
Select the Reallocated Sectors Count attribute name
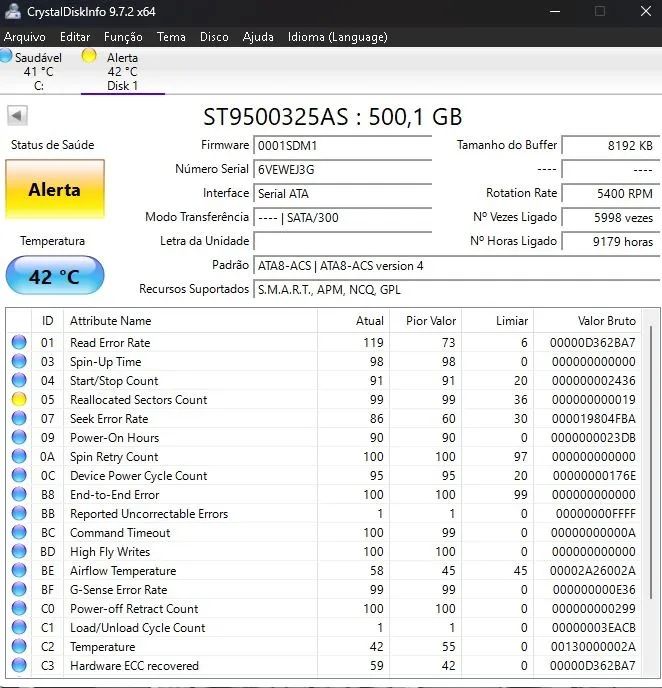click(x=139, y=400)
